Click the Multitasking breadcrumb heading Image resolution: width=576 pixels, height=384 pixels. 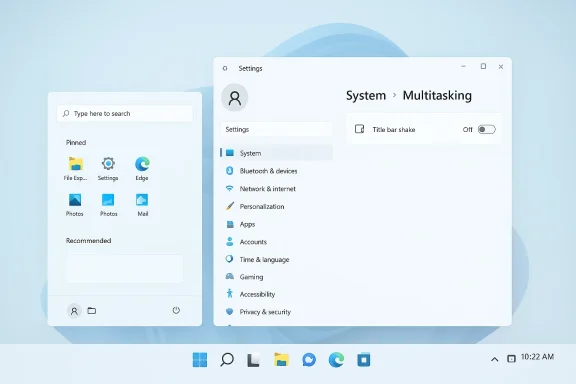[437, 96]
